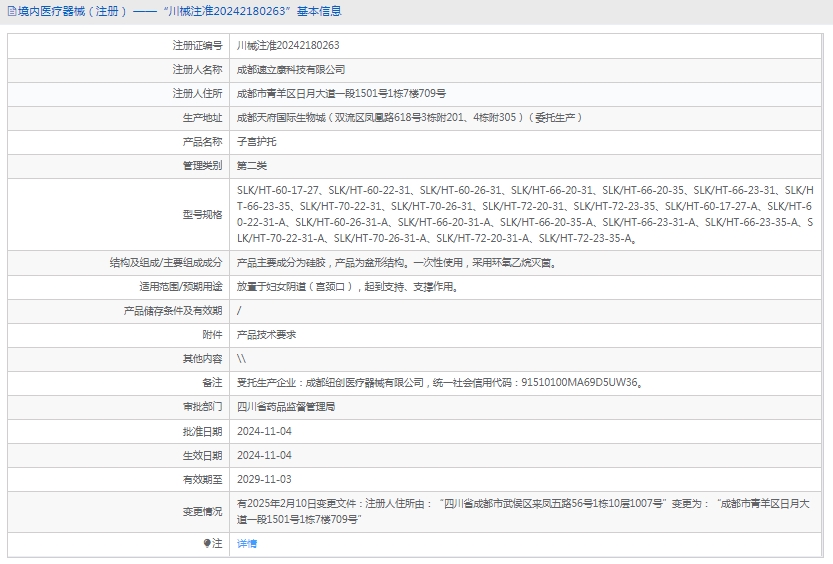Click the registrant address value cell
The height and width of the screenshot is (564, 833).
[341, 93]
